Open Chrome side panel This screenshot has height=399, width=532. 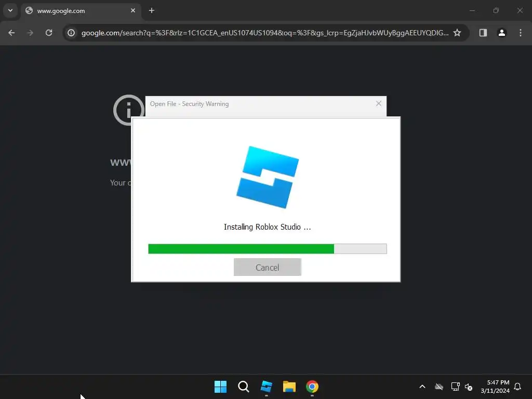click(483, 33)
